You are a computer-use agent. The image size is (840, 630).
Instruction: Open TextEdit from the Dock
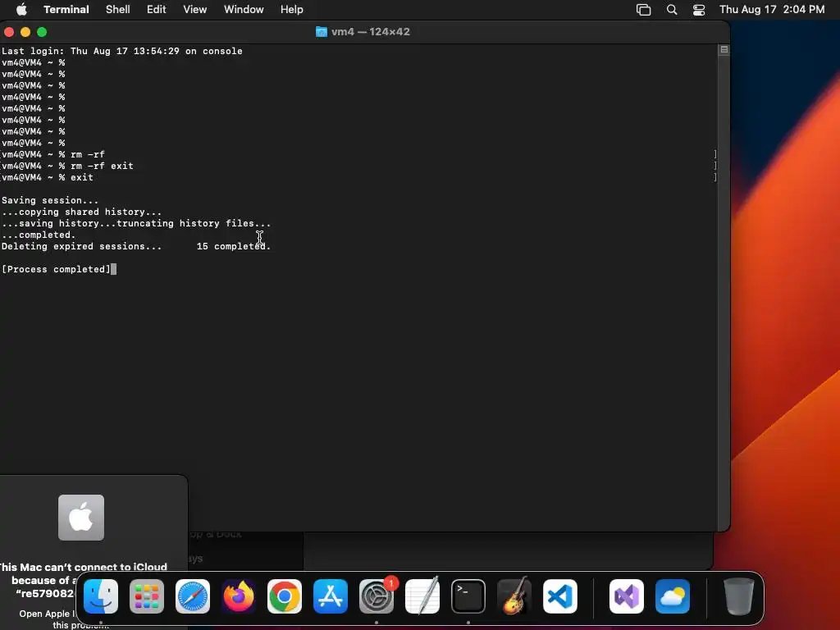tap(422, 596)
